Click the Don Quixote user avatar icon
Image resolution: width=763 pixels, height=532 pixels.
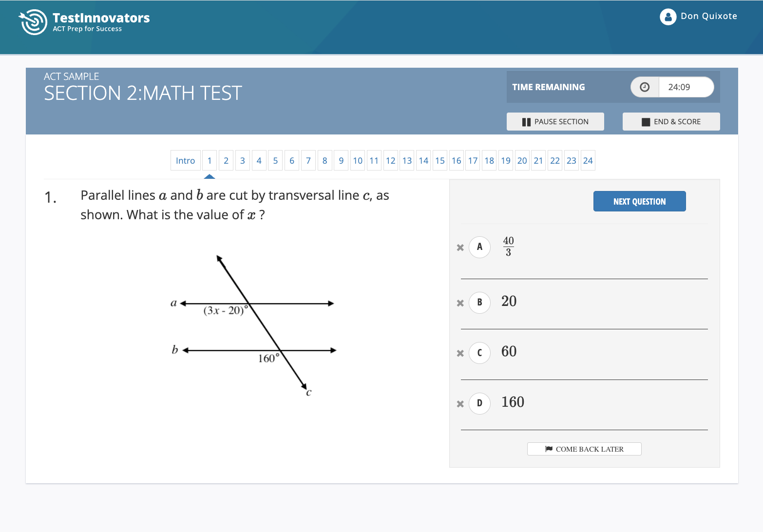(x=668, y=17)
